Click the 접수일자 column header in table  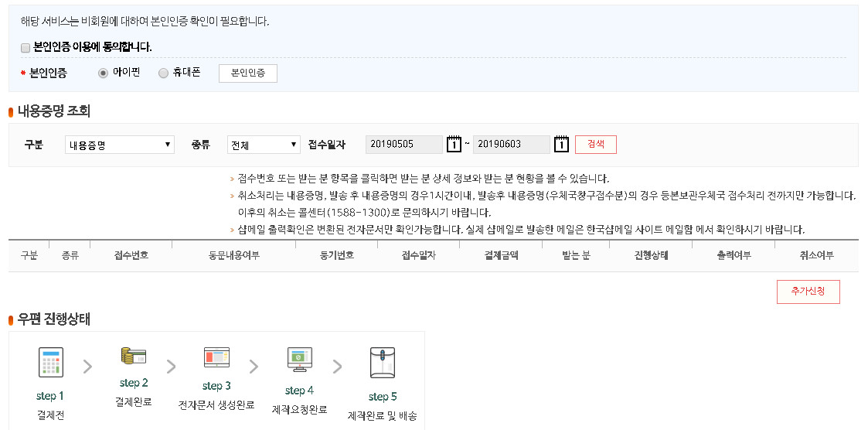point(418,255)
